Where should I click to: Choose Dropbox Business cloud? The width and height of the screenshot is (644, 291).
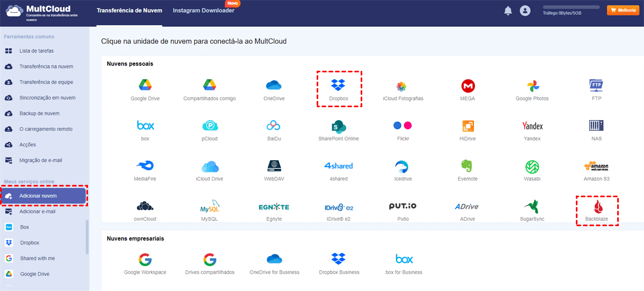click(339, 264)
